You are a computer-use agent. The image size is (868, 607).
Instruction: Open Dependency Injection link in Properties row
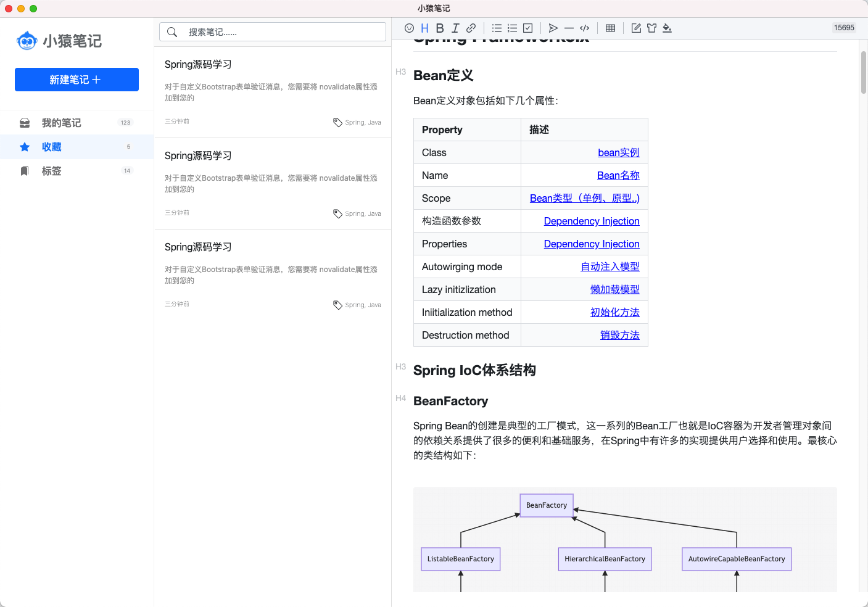[x=592, y=244]
